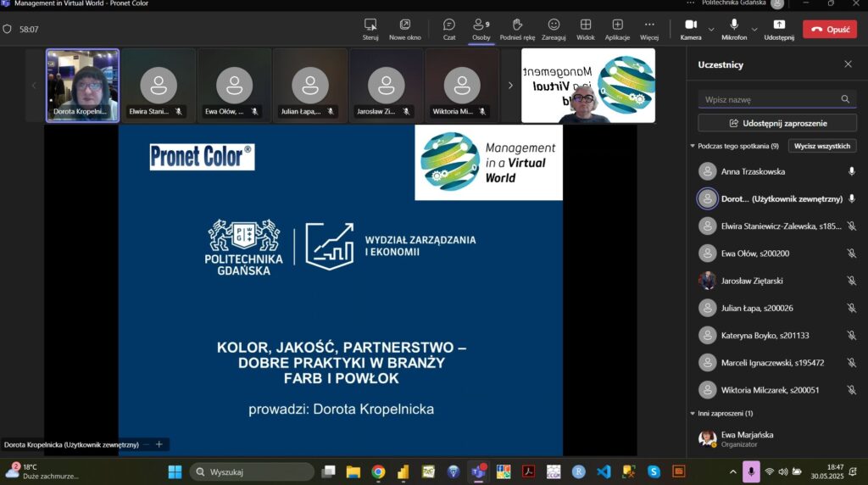The height and width of the screenshot is (485, 868).
Task: Open the Widok view options
Action: (x=585, y=30)
